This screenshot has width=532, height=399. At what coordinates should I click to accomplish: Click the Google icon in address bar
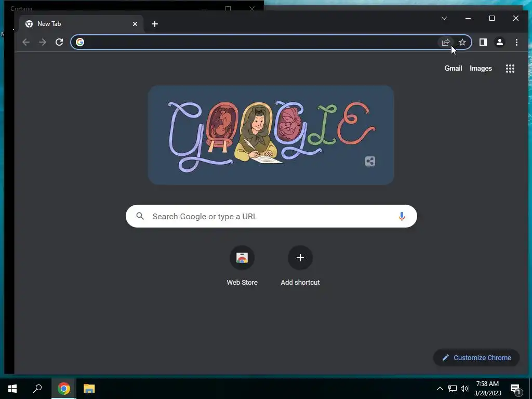pos(80,42)
